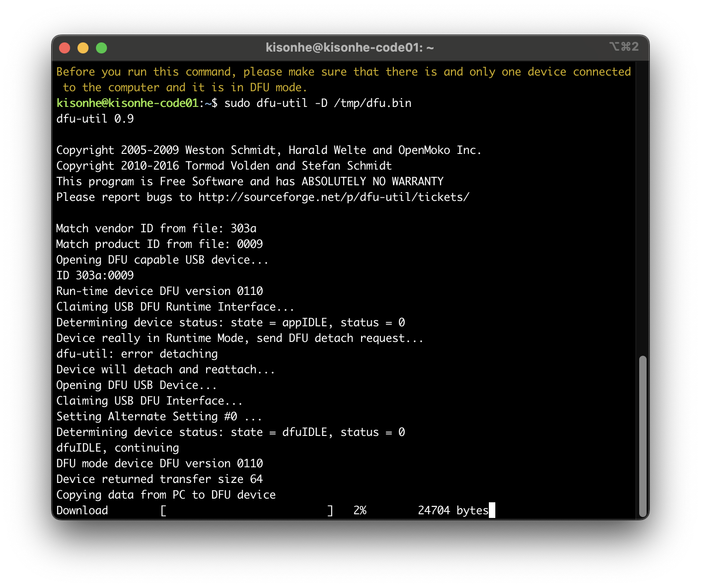Click the red close window button
Viewport: 701px width, 588px height.
tap(65, 48)
